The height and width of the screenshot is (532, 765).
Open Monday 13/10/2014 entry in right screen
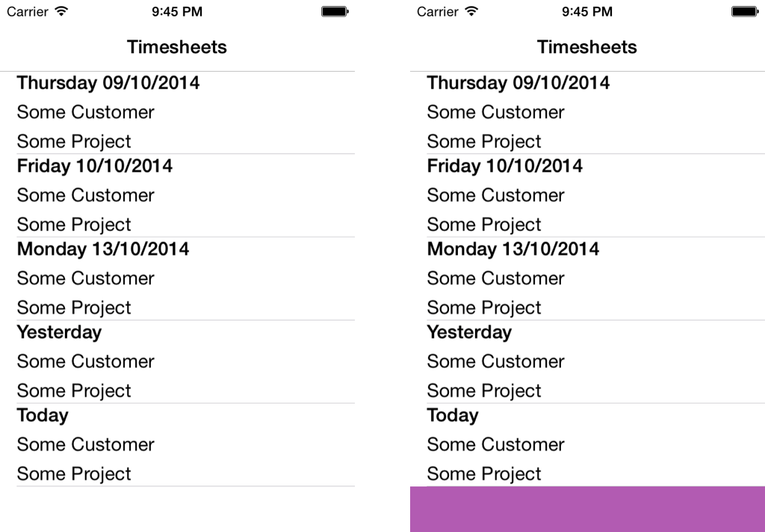587,279
